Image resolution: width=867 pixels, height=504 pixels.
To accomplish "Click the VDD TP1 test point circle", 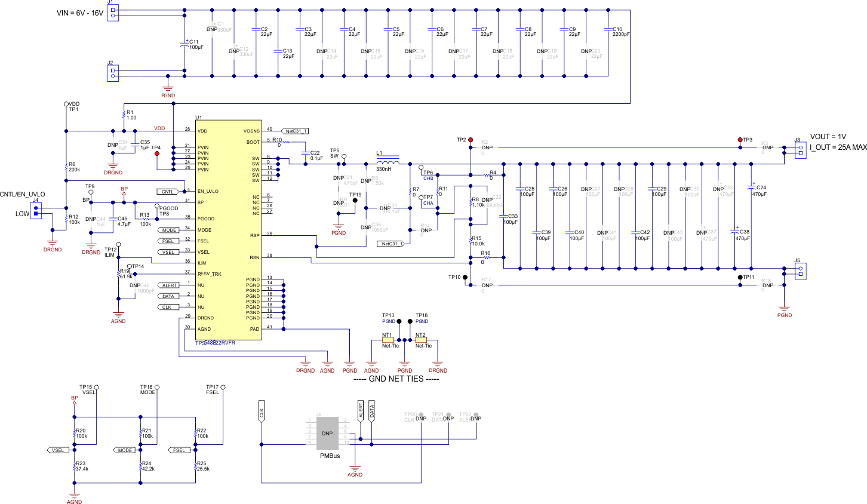I will (66, 105).
